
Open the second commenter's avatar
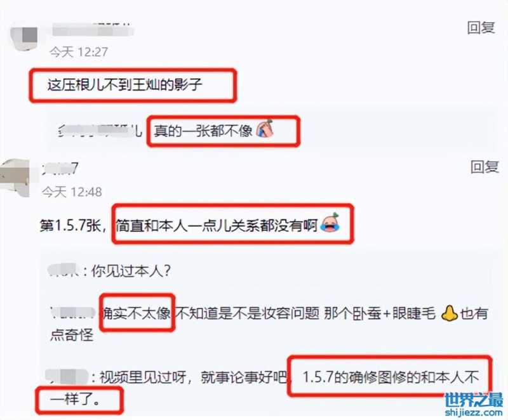click(x=15, y=178)
